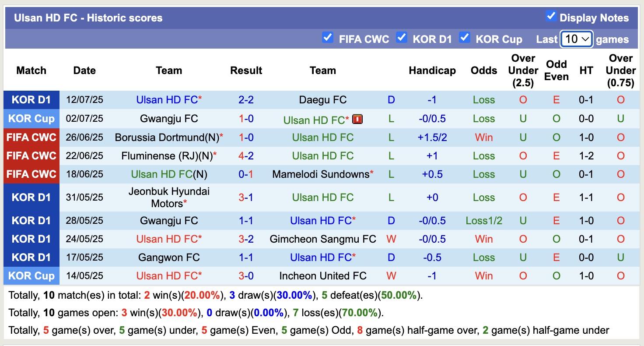Click the KOR Cup badge on Incheon United row
The width and height of the screenshot is (644, 346).
pos(31,275)
